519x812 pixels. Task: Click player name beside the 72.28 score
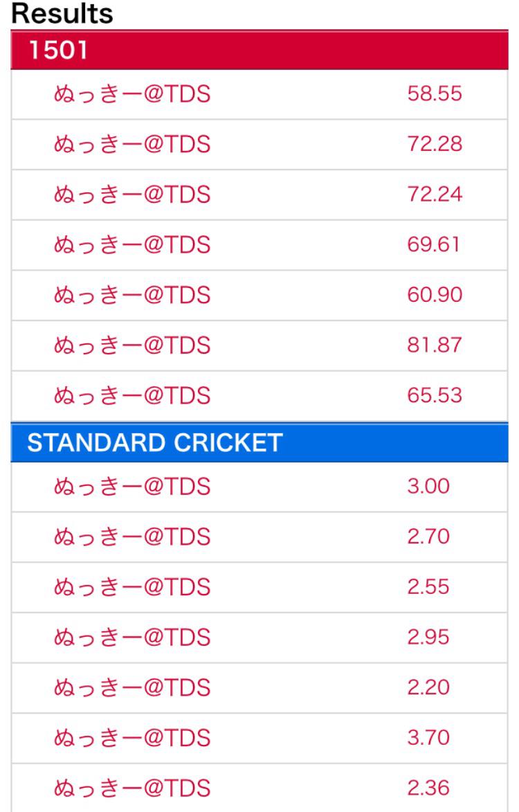point(131,145)
